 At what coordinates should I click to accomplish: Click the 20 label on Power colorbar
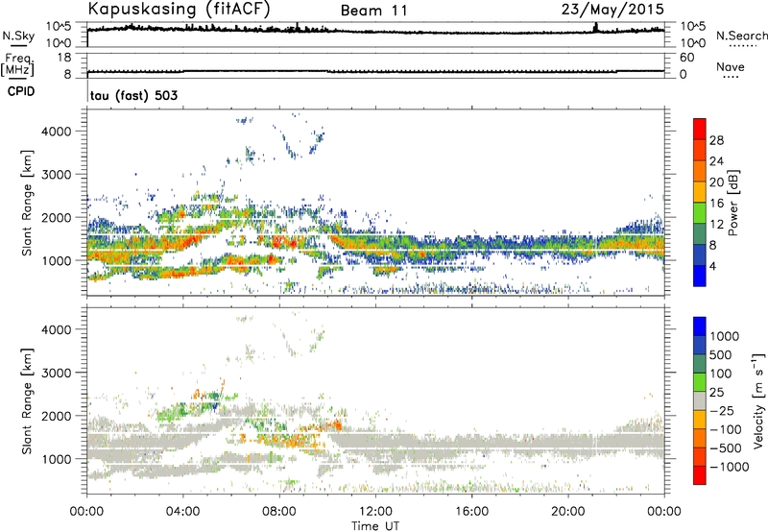point(716,182)
